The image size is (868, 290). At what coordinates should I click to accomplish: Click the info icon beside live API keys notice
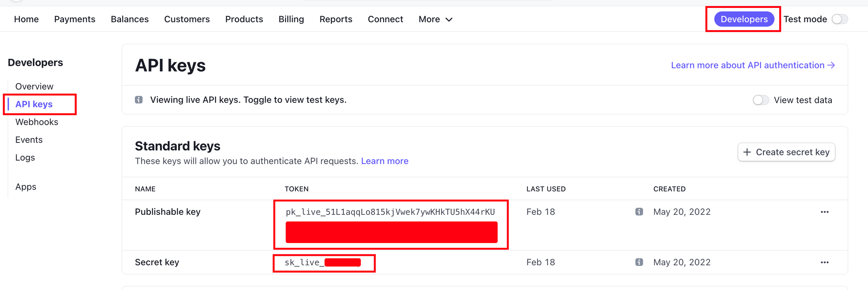pyautogui.click(x=139, y=100)
